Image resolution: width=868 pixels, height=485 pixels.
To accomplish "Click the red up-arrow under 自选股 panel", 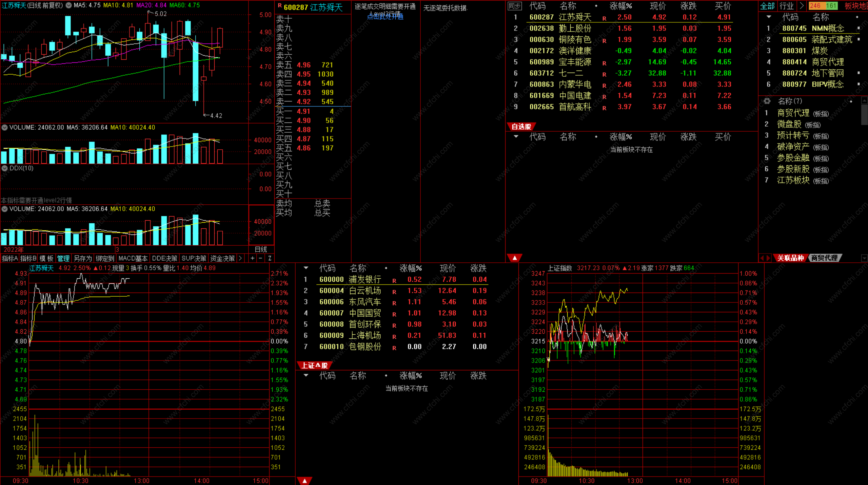I will coord(514,258).
